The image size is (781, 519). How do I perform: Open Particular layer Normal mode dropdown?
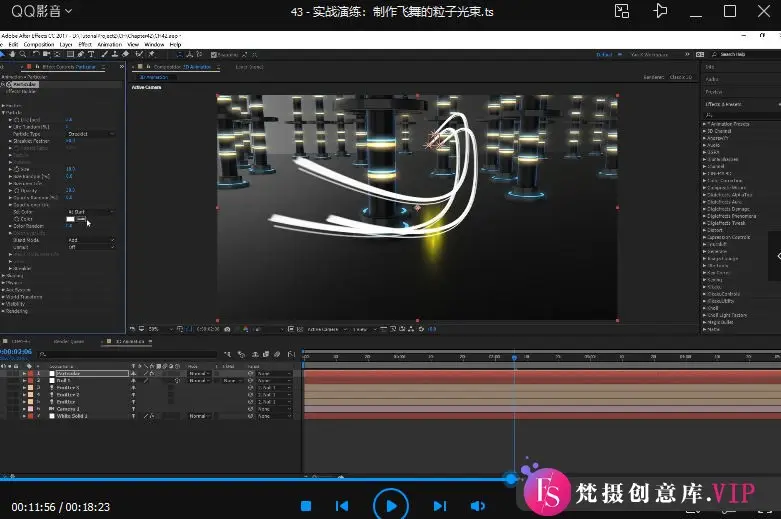click(199, 373)
